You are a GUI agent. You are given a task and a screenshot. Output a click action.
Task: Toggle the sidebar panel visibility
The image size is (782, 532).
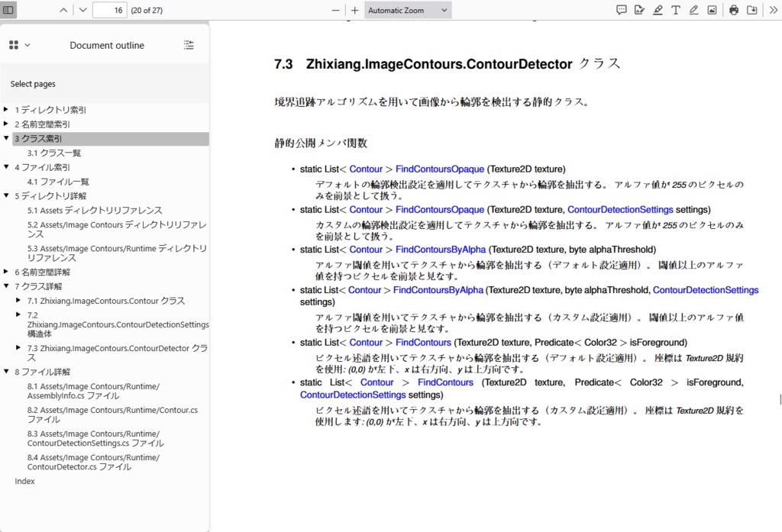click(x=9, y=10)
